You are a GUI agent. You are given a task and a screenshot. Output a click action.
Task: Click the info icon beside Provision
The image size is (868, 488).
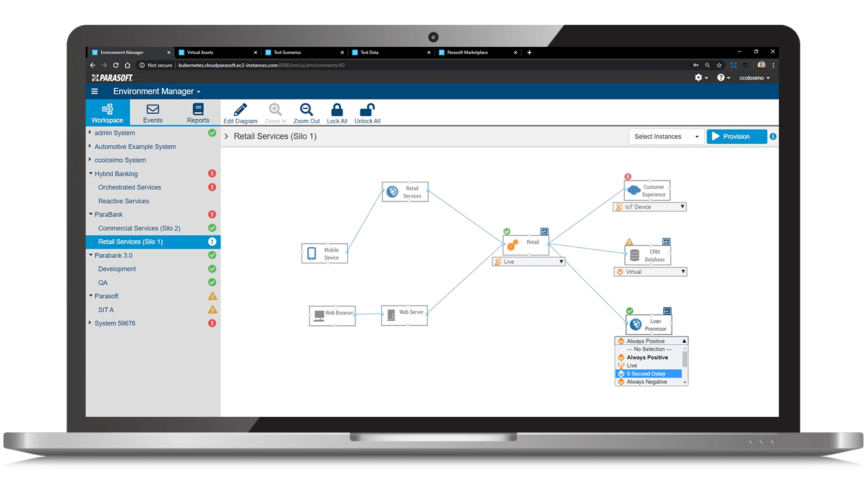click(x=773, y=137)
